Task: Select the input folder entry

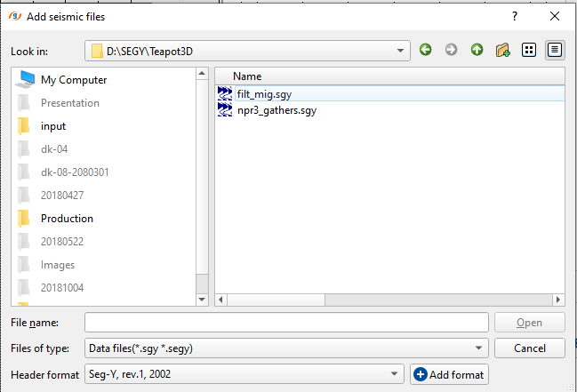Action: coord(53,126)
